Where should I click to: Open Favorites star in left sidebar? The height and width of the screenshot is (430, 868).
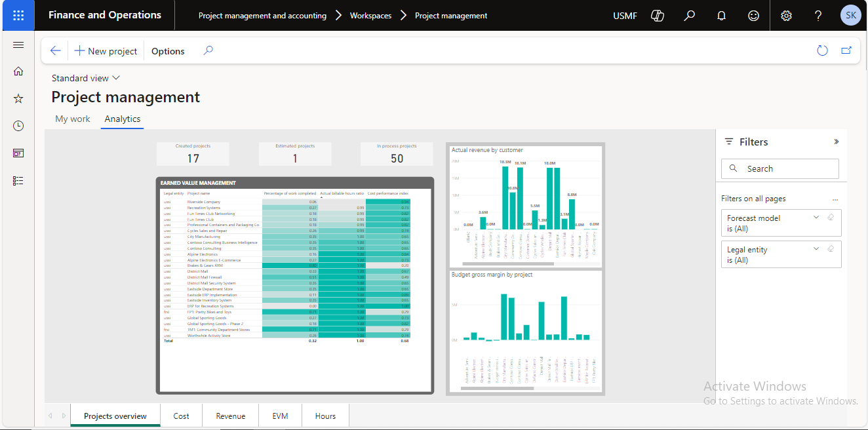18,98
